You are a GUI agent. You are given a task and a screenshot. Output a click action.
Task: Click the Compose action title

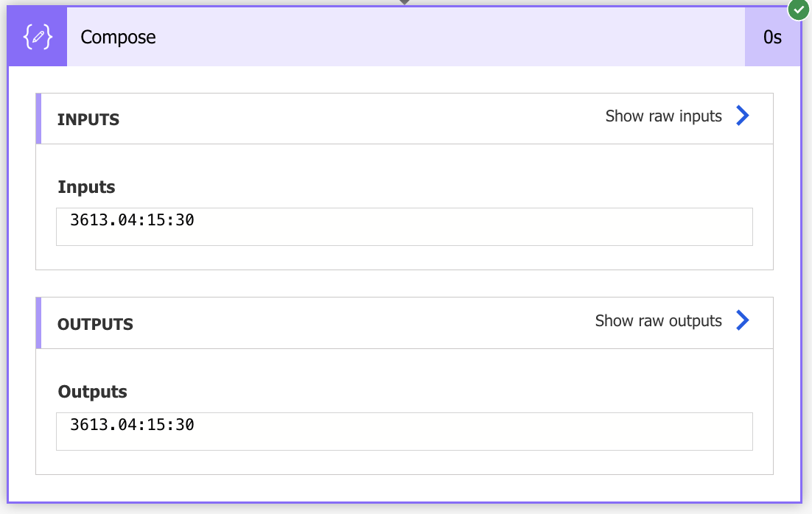pos(118,37)
